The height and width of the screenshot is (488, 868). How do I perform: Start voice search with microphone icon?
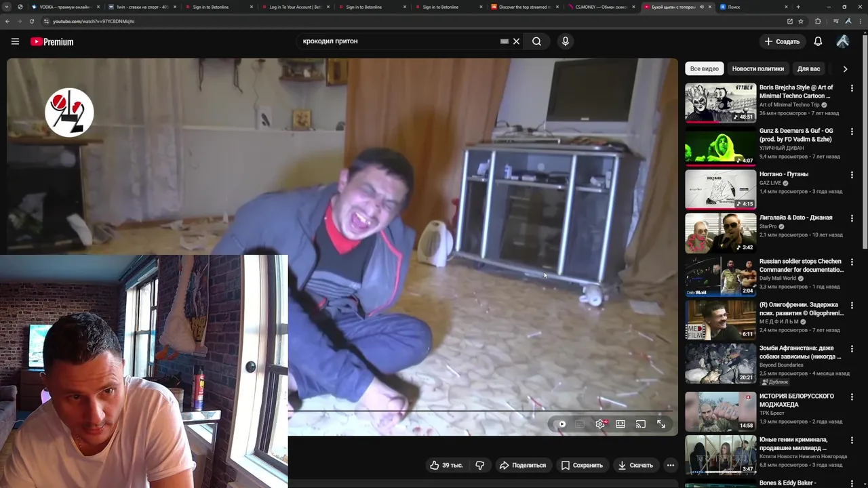(x=566, y=41)
